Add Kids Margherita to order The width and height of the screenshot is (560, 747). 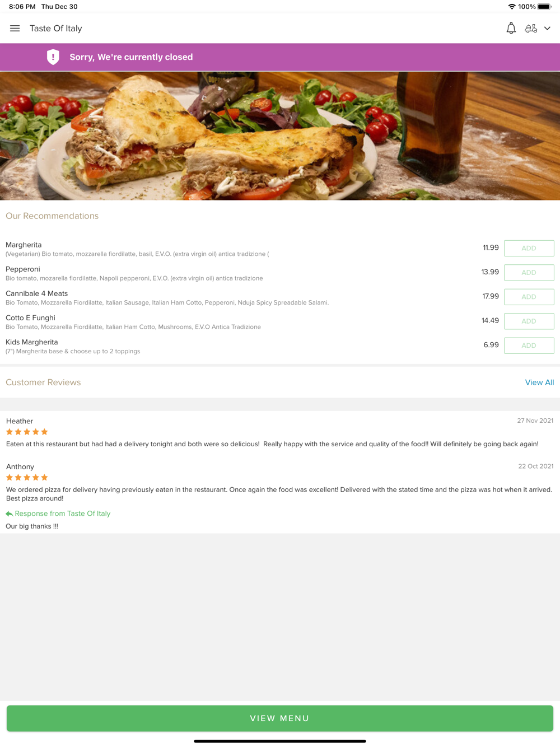coord(529,346)
